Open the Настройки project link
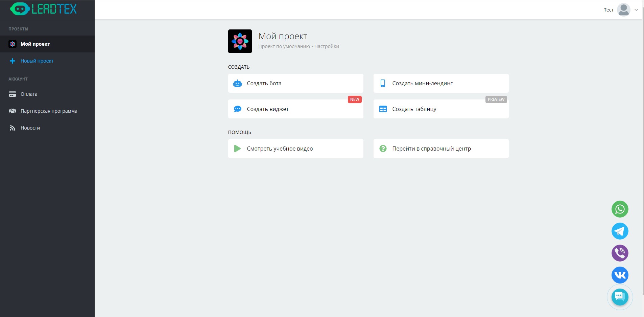 pyautogui.click(x=327, y=46)
